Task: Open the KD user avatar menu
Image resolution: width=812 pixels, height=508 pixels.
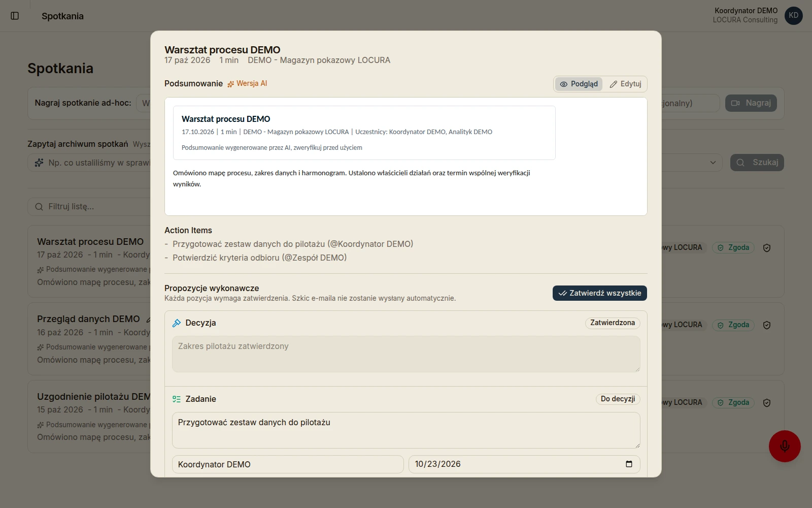Action: (x=794, y=15)
